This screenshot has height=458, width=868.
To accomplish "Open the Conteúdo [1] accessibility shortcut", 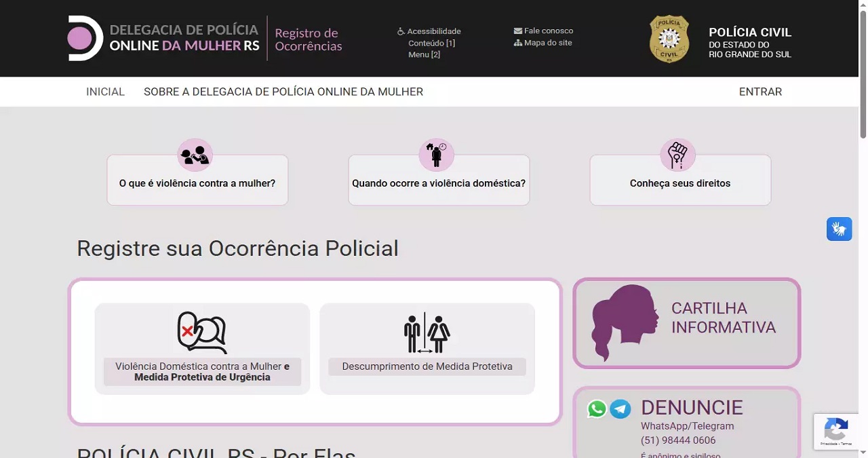I will 432,43.
